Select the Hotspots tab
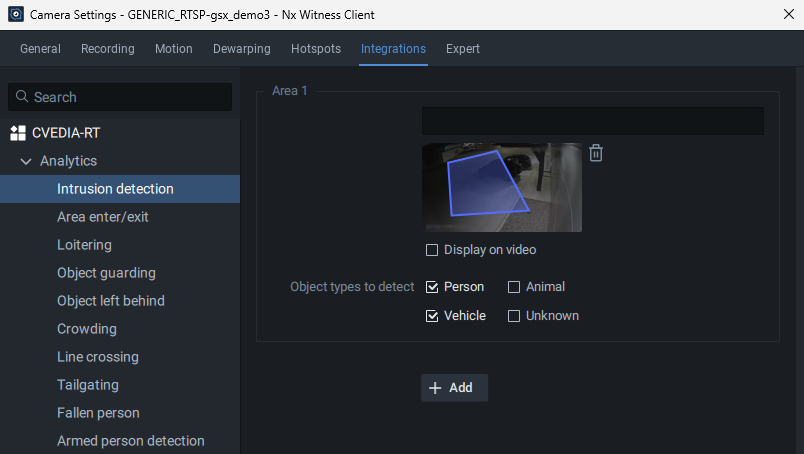804x454 pixels. (316, 49)
